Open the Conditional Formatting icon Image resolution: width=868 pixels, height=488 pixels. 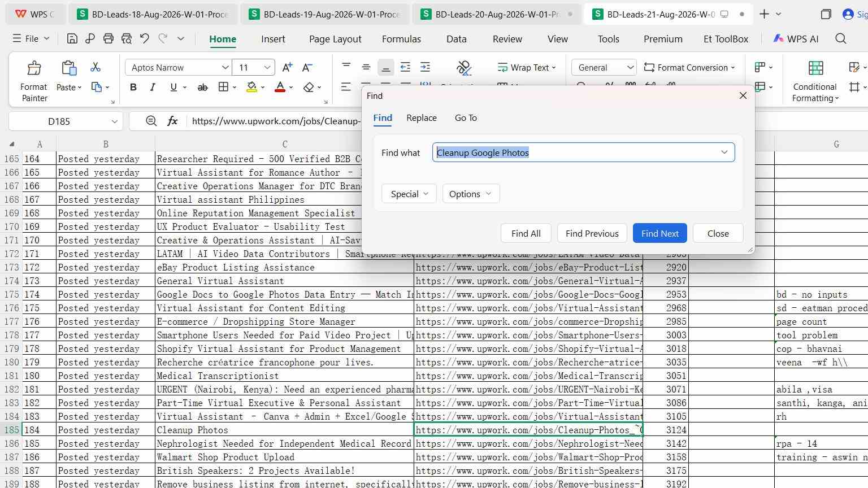[x=815, y=68]
